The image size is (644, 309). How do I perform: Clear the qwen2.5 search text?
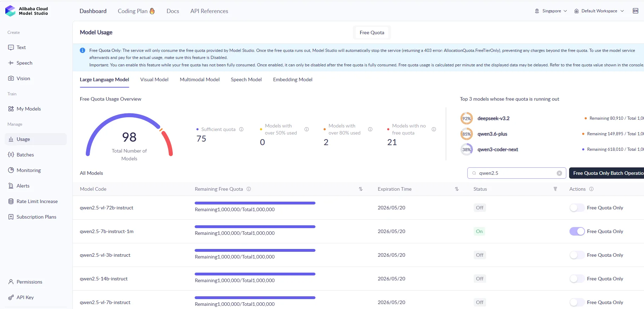[559, 173]
